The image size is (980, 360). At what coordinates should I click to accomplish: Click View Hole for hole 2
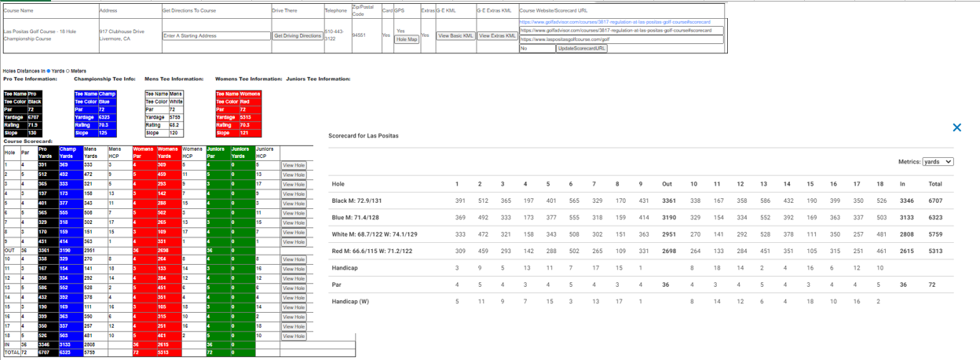point(294,174)
